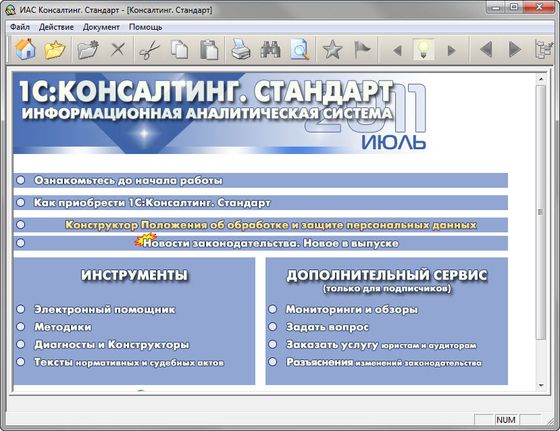Open the Помощь menu
Screen dimensions: 560x431
coord(145,27)
